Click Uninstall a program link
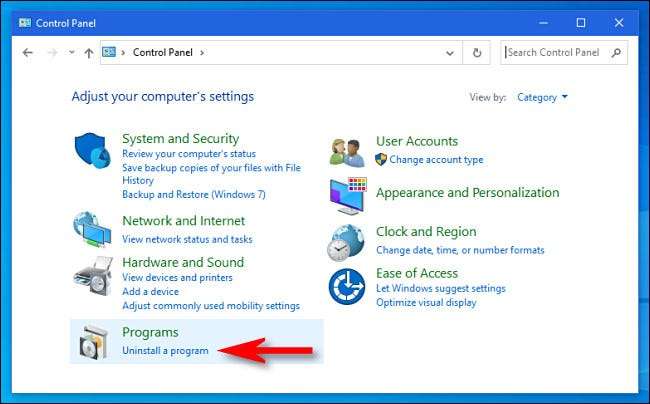This screenshot has height=404, width=650. coord(165,351)
